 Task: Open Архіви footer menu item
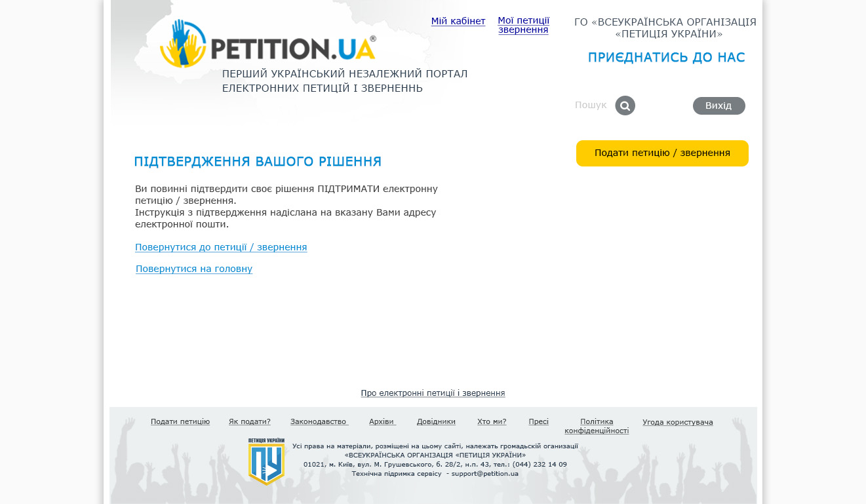383,421
